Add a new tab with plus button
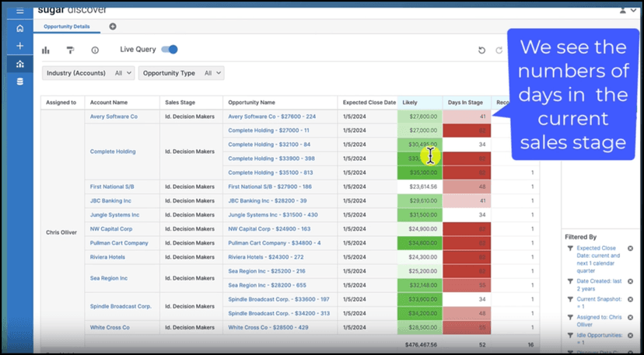Screen dimensions: 644x355 [113, 26]
